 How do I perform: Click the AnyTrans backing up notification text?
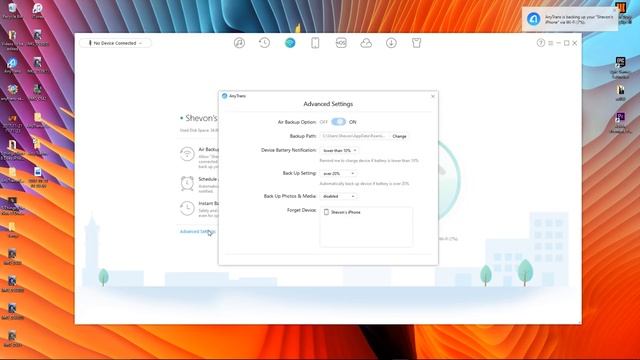579,20
